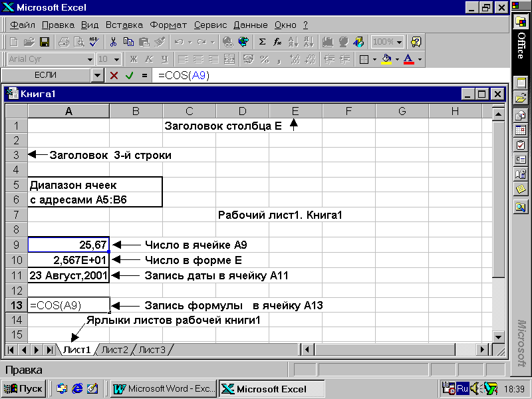Viewport: 532px width, 399px height.
Task: Show the Drawing toolbar icon
Action: click(358, 42)
